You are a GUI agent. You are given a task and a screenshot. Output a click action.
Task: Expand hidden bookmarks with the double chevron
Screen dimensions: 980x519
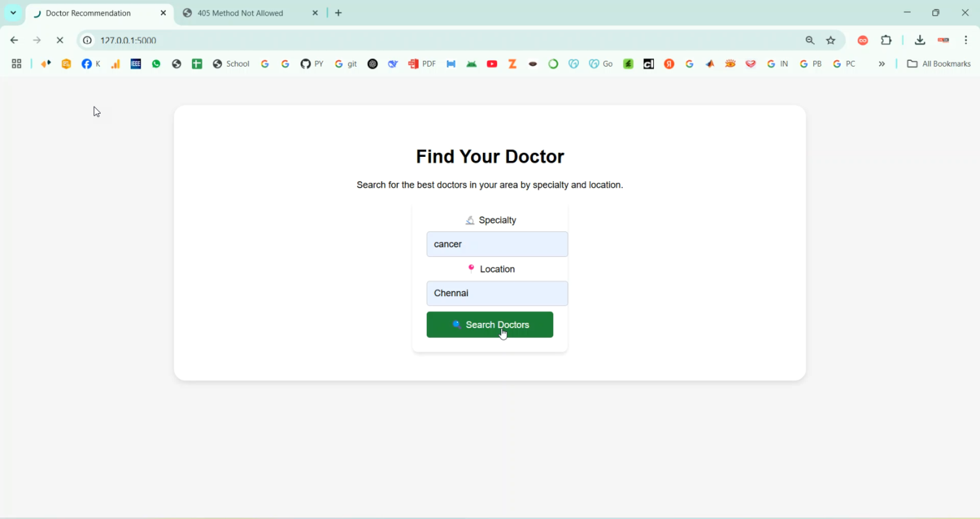pos(882,64)
